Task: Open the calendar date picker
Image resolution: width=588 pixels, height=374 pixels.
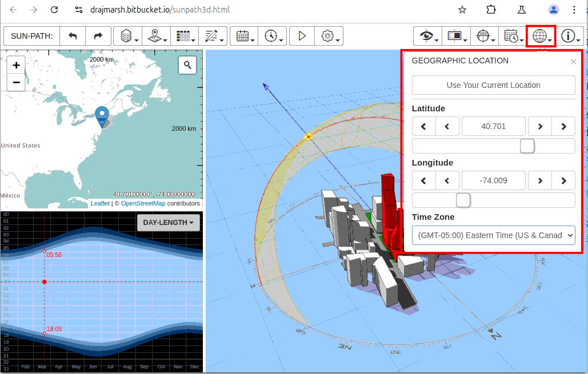Action: pos(244,36)
